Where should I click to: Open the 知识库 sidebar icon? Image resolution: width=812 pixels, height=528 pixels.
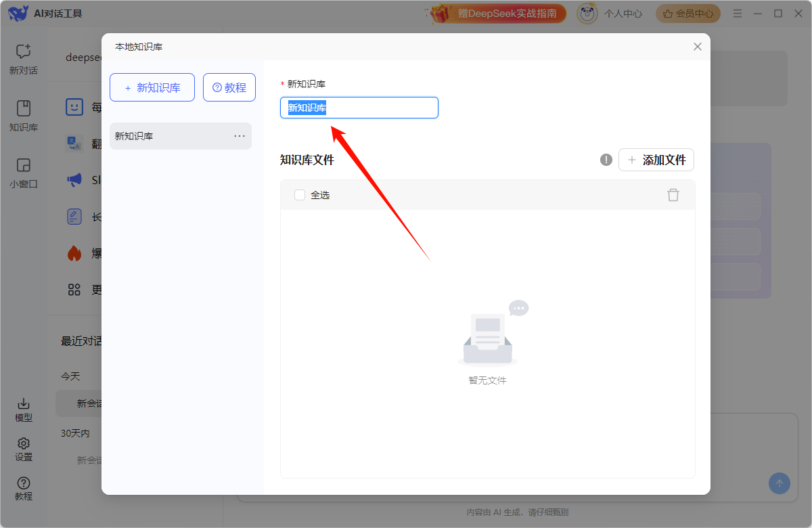point(24,109)
